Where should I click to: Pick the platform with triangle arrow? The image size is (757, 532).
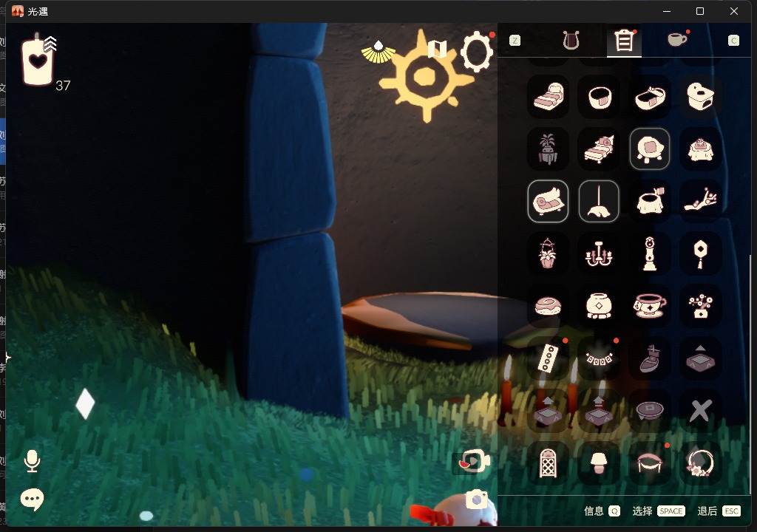pos(700,358)
